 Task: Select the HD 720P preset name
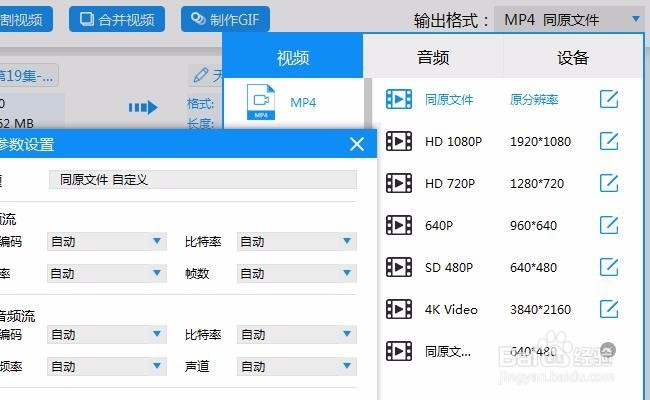click(450, 183)
